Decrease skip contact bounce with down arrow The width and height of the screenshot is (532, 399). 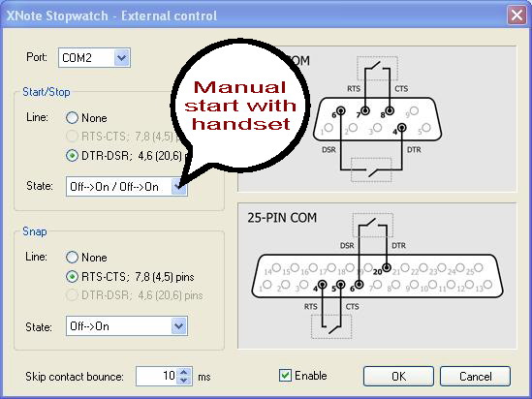[x=184, y=380]
